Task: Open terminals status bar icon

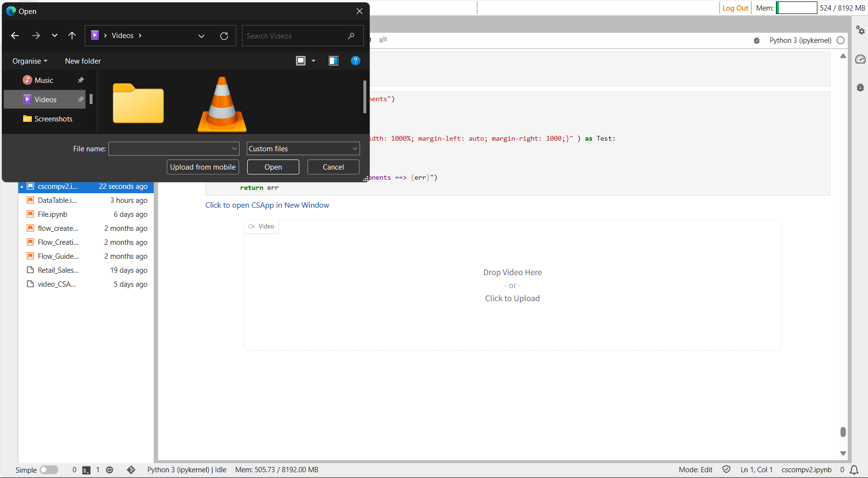Action: pos(86,470)
